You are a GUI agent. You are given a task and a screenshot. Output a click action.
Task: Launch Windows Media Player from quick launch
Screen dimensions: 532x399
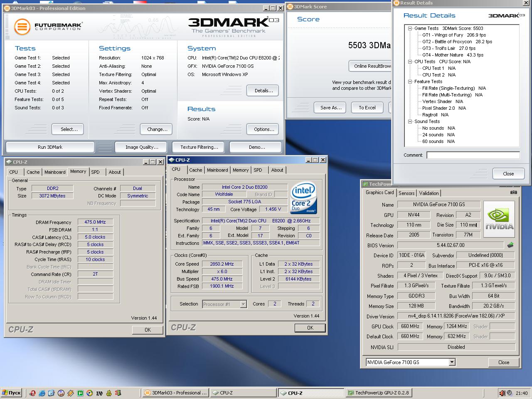[90, 393]
